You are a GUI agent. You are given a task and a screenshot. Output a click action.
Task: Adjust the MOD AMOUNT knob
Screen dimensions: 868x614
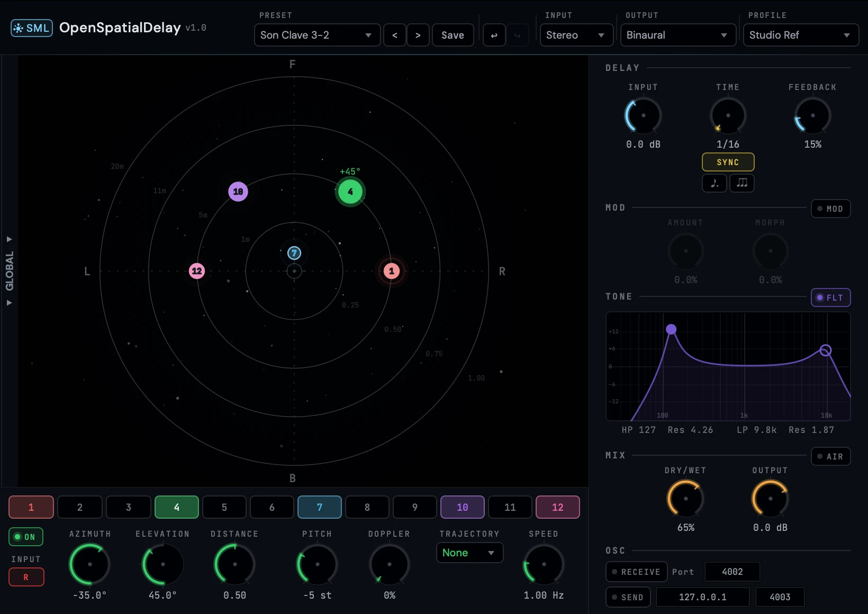pyautogui.click(x=686, y=251)
